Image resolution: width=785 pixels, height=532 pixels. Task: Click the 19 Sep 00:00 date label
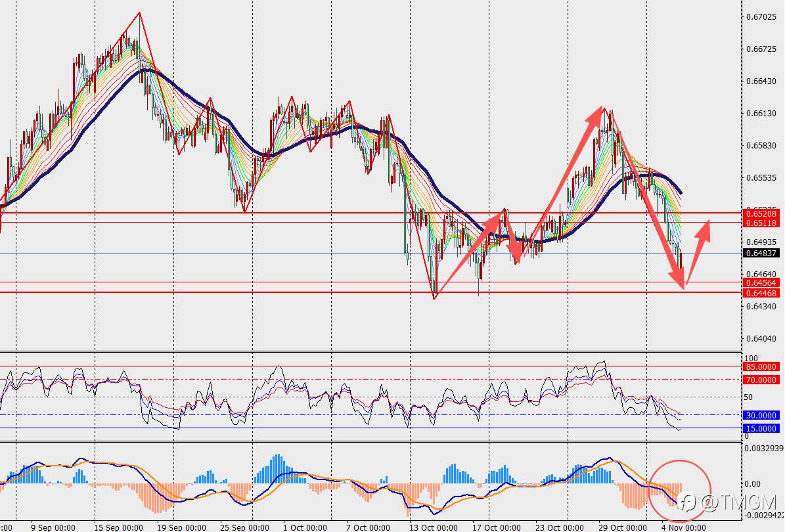181,527
